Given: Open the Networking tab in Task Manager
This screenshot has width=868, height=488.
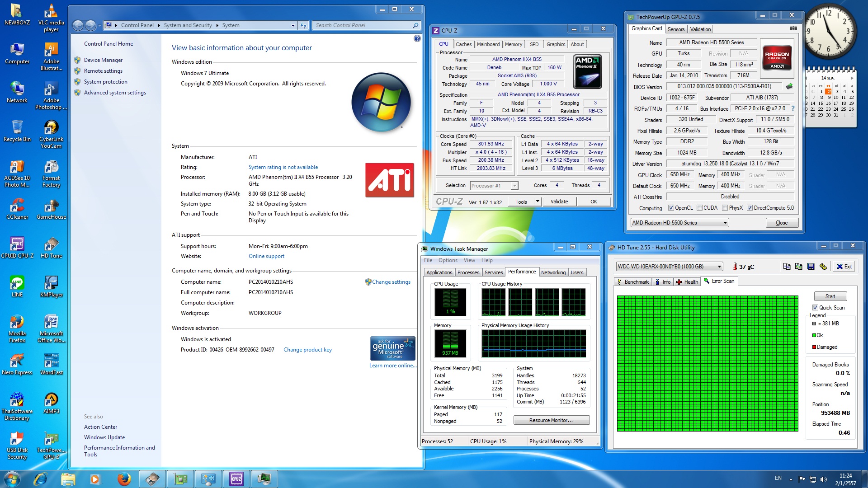Looking at the screenshot, I should pyautogui.click(x=553, y=272).
